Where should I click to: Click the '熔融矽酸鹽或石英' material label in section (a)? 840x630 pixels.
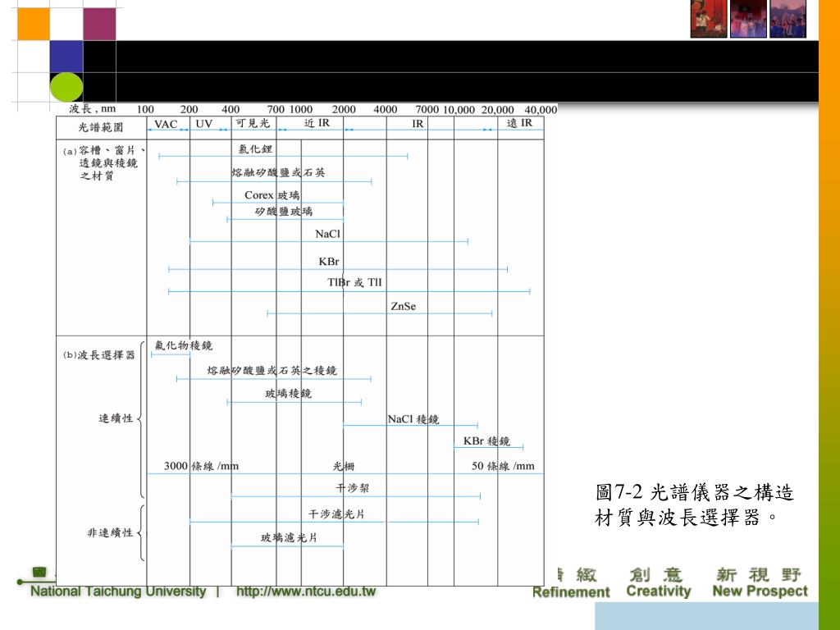[279, 172]
